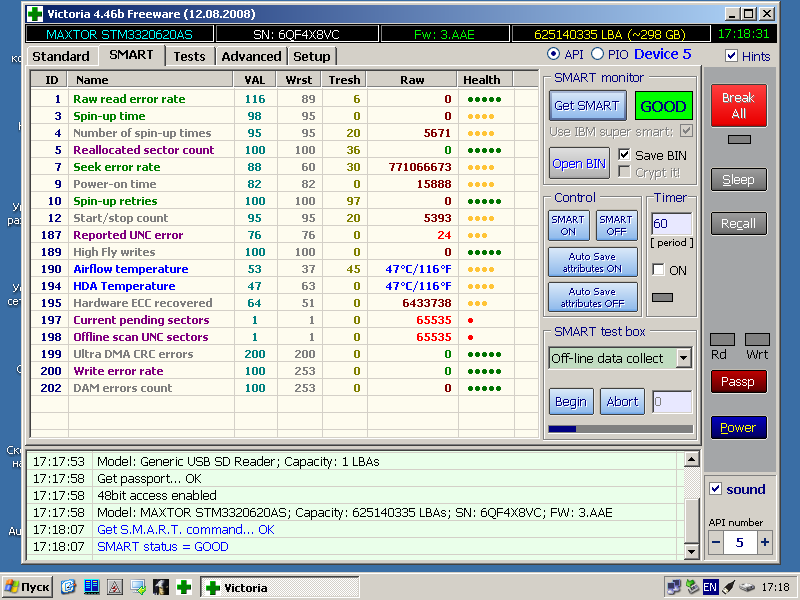Click the EN language indicator in tray
Image resolution: width=800 pixels, height=600 pixels.
pos(711,587)
